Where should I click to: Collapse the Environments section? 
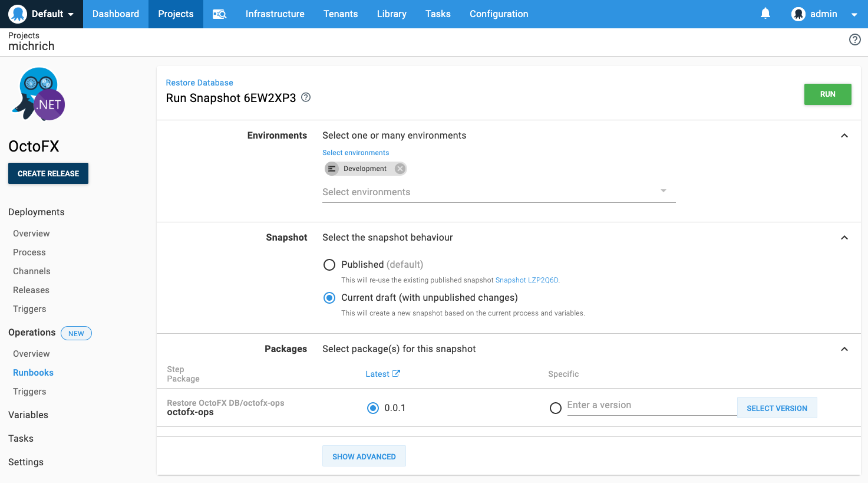844,136
